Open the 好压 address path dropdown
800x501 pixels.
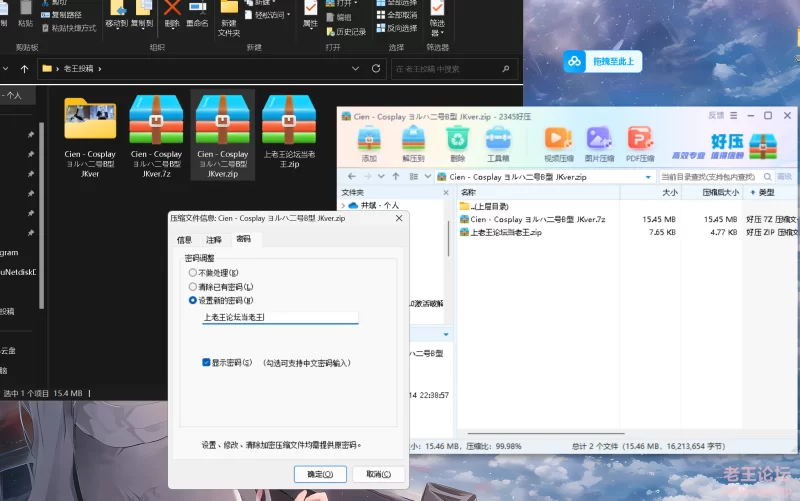coord(648,177)
